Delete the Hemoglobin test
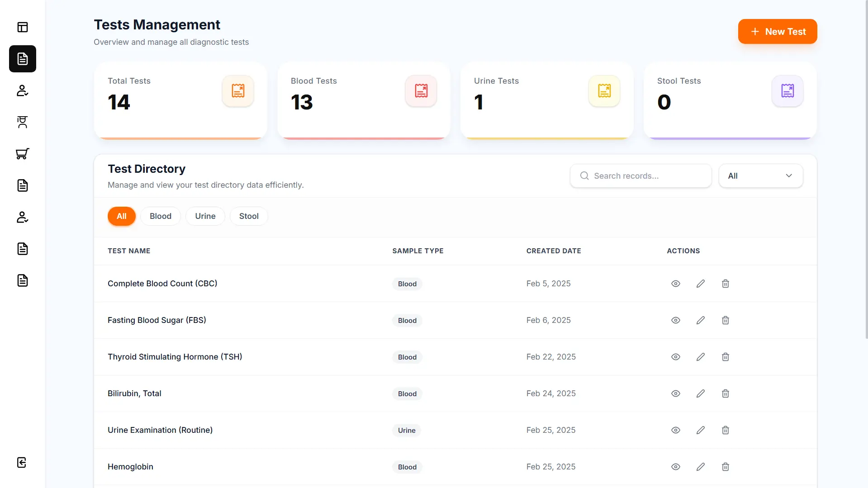Screen dimensions: 868x488 726,467
